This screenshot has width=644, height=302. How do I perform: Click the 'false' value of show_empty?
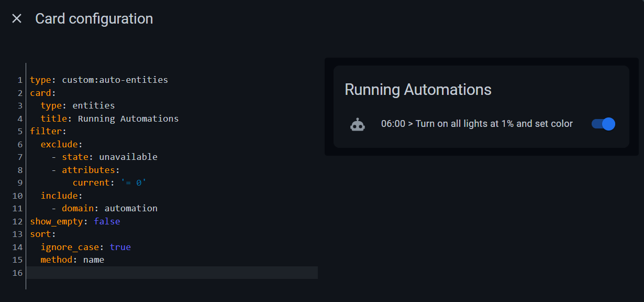pos(107,221)
